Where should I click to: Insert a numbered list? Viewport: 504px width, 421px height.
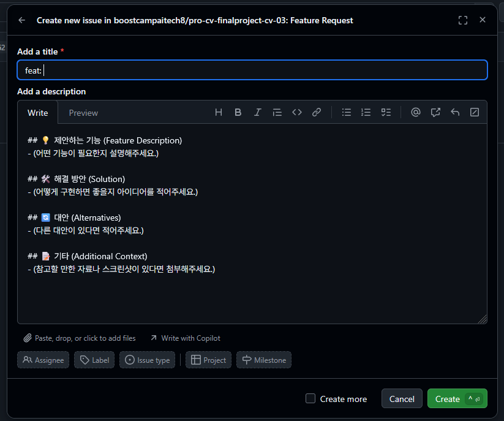pyautogui.click(x=366, y=112)
